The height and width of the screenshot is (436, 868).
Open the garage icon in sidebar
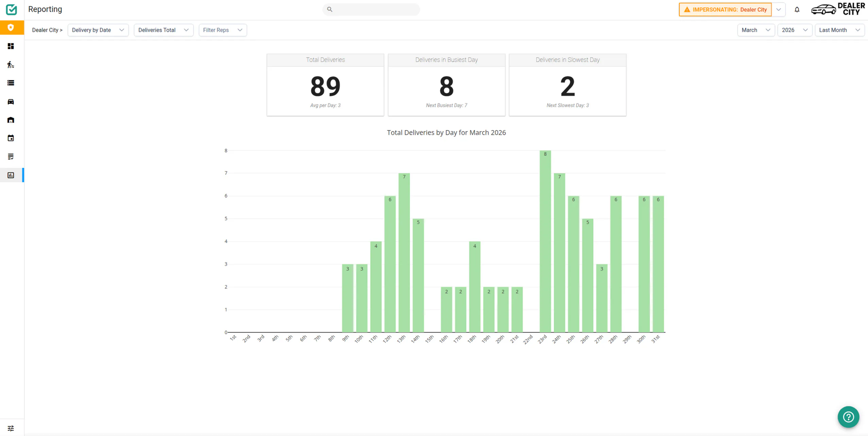pyautogui.click(x=11, y=120)
